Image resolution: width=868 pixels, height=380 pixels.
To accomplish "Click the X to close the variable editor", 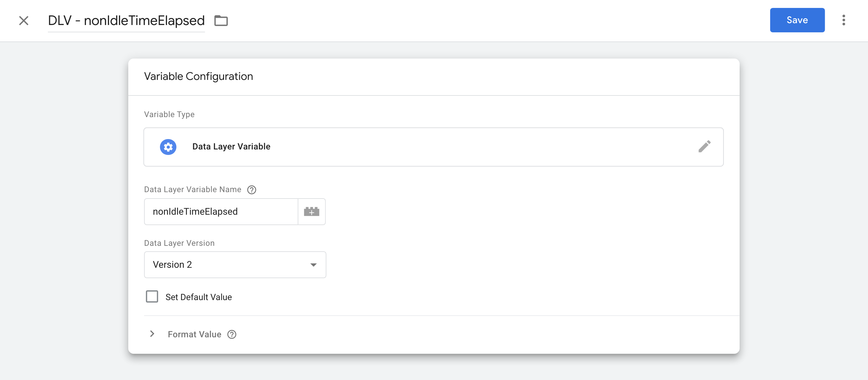I will click(x=23, y=20).
